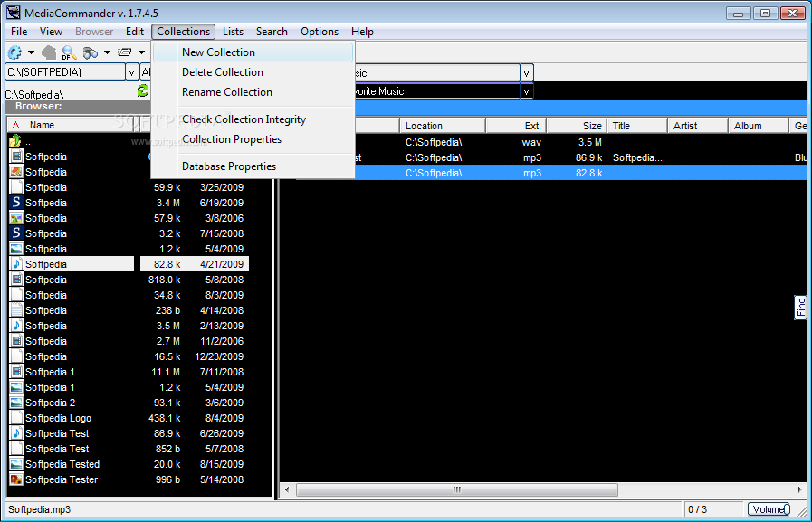This screenshot has width=812, height=522.
Task: Click the film icon on the 2.7 M row
Action: point(16,341)
